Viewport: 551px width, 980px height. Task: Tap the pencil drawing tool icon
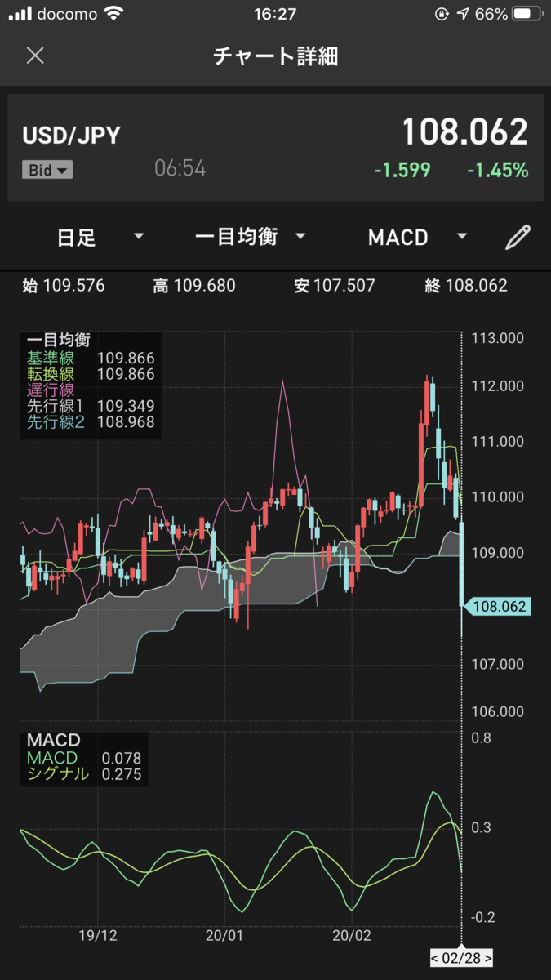pos(518,237)
